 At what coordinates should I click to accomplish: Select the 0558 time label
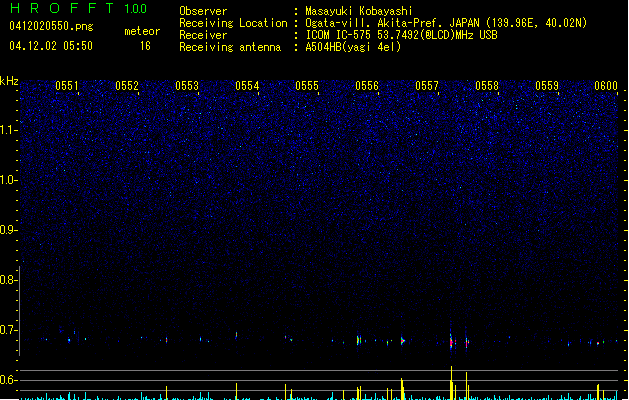coord(487,86)
